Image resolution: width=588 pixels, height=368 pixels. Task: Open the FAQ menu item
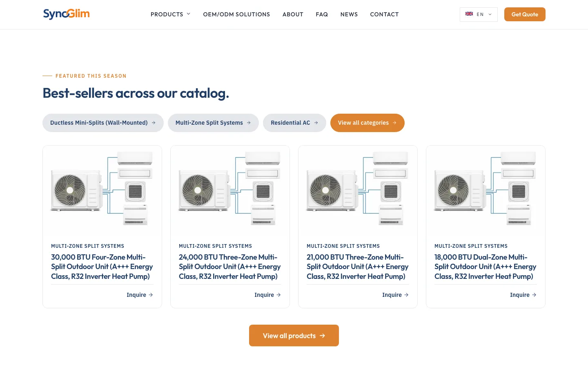tap(322, 14)
